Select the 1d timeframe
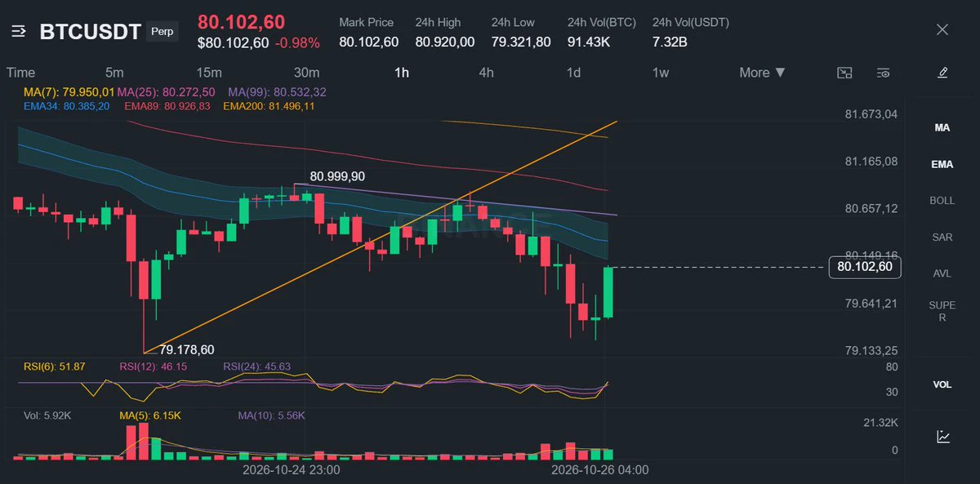 pos(574,73)
